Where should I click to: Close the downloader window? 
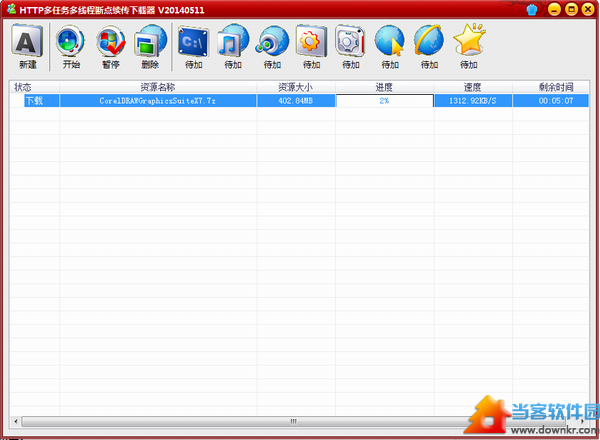588,9
